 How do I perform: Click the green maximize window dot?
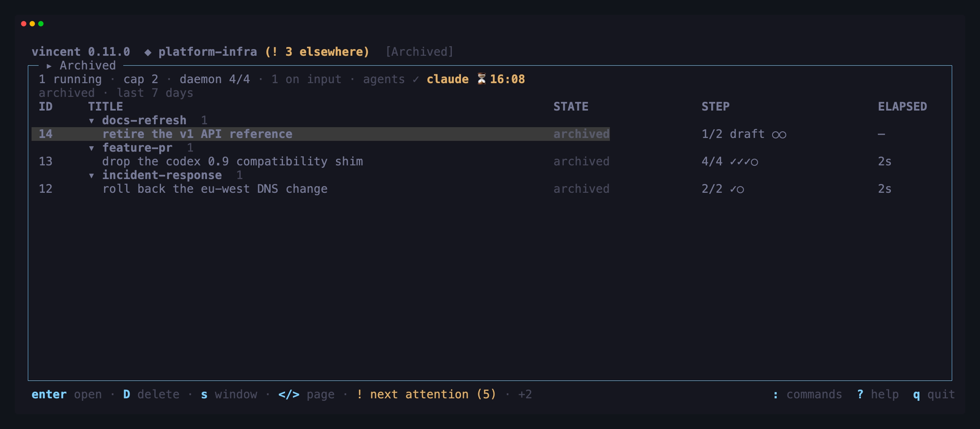click(41, 24)
